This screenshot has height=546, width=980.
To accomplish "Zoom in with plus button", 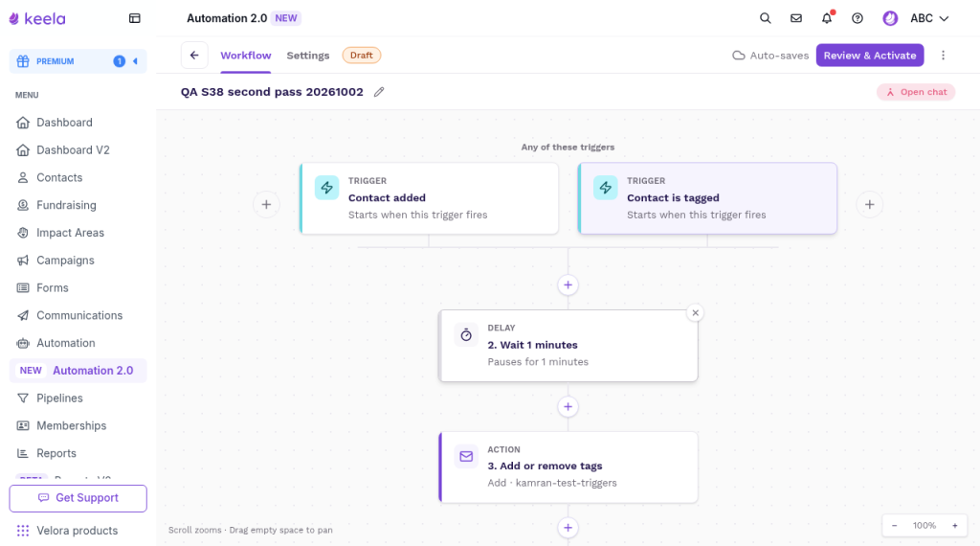I will point(955,525).
